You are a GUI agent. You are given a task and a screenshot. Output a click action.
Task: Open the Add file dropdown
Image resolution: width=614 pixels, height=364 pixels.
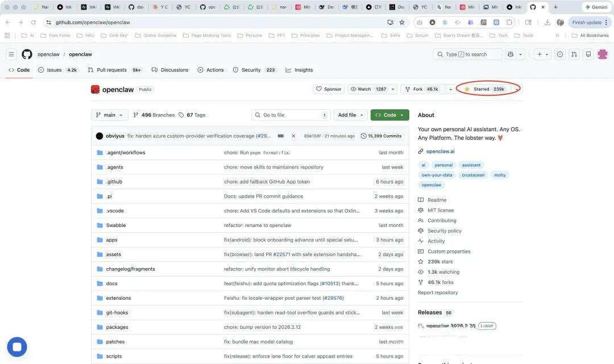(350, 115)
